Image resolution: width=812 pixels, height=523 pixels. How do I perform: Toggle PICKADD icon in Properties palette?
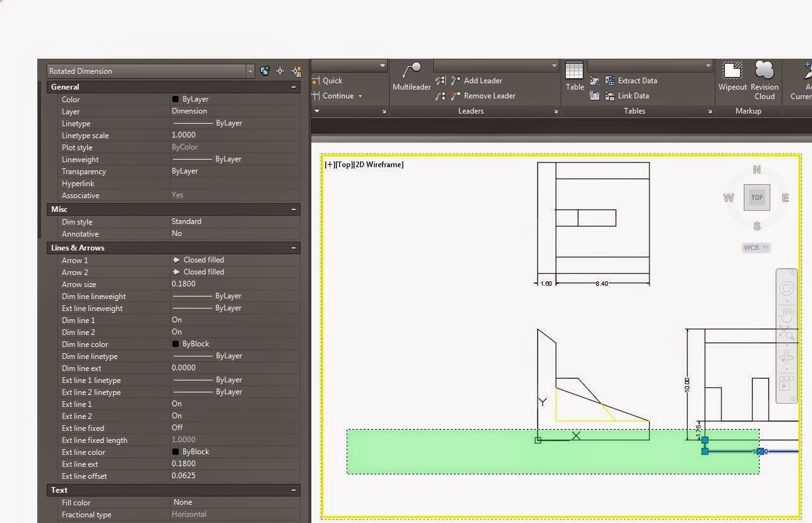(265, 71)
